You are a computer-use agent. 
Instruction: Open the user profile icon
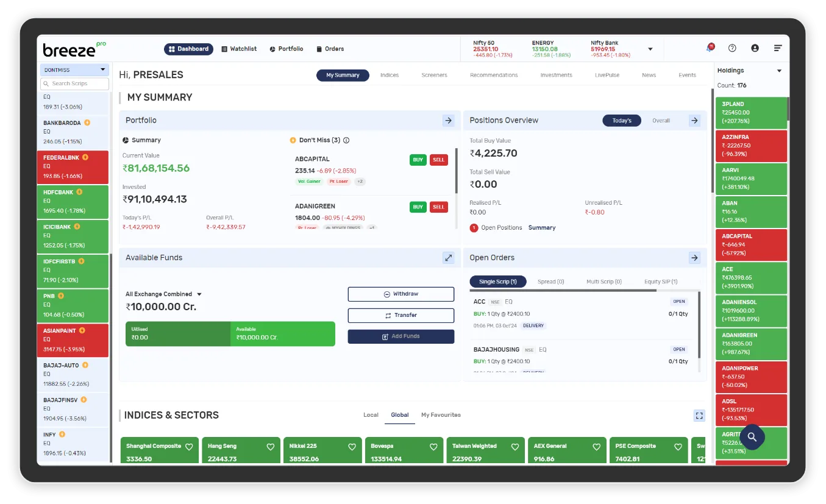pos(755,48)
